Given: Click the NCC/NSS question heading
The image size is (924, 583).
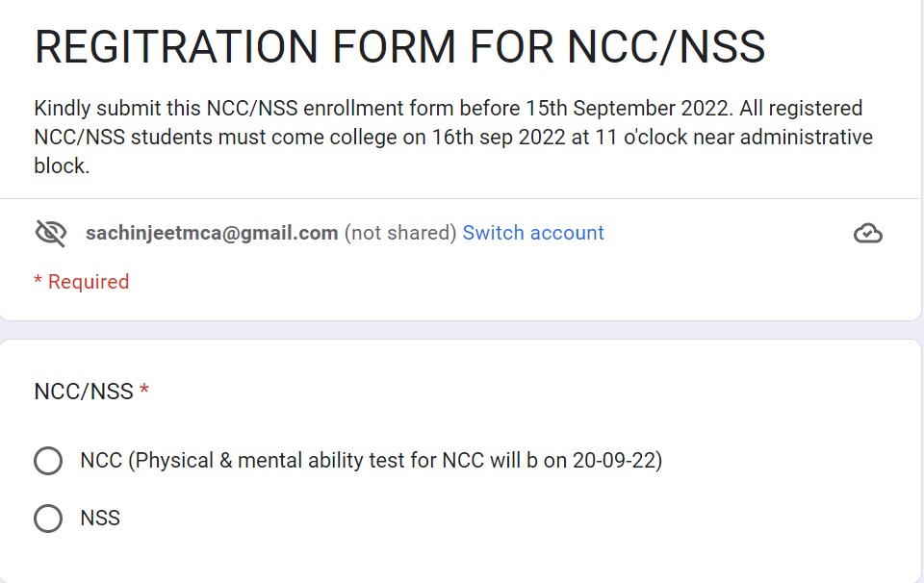Looking at the screenshot, I should pyautogui.click(x=84, y=392).
